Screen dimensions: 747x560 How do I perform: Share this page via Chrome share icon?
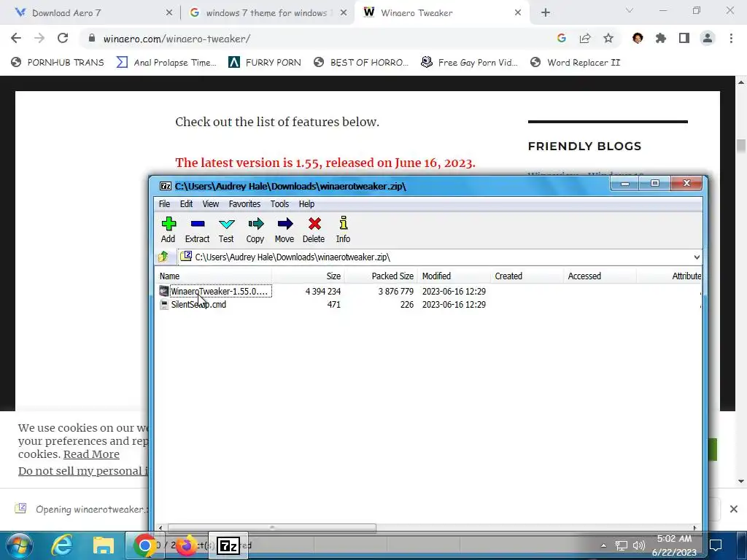[x=585, y=39]
